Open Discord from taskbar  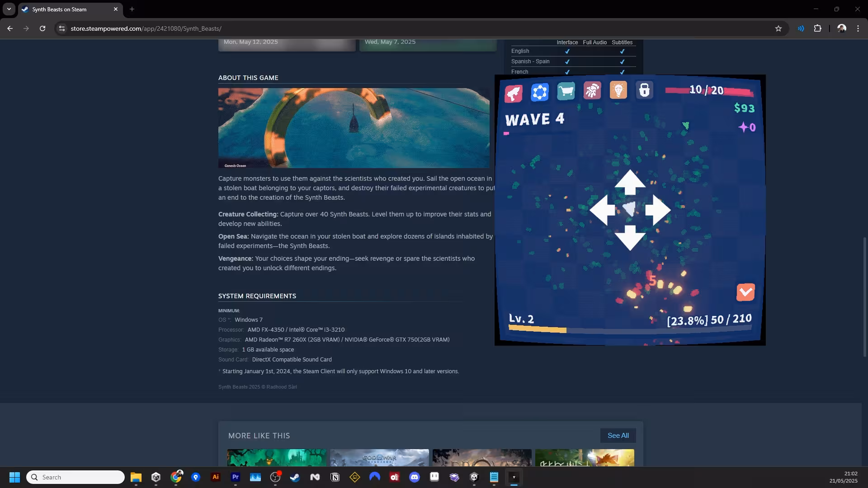pos(415,477)
